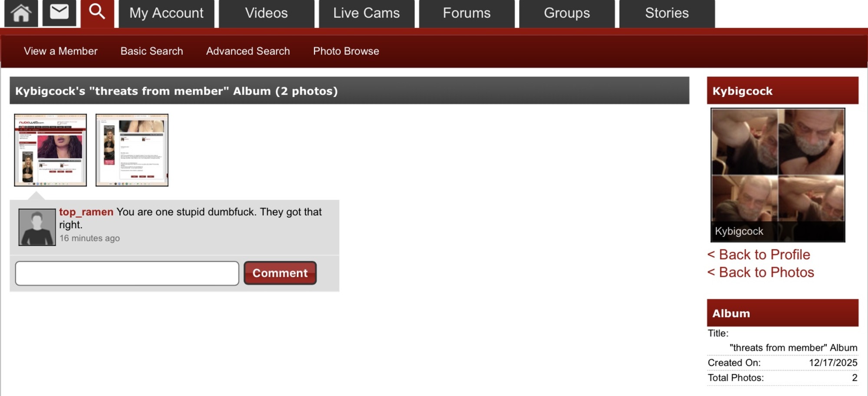Select the search magnifier icon
The height and width of the screenshot is (396, 868).
point(97,13)
